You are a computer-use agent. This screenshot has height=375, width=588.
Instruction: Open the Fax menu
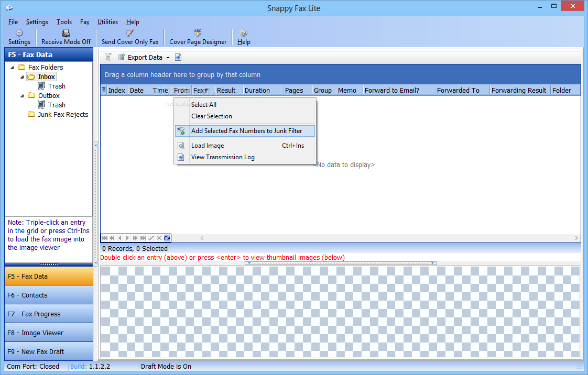pyautogui.click(x=85, y=22)
